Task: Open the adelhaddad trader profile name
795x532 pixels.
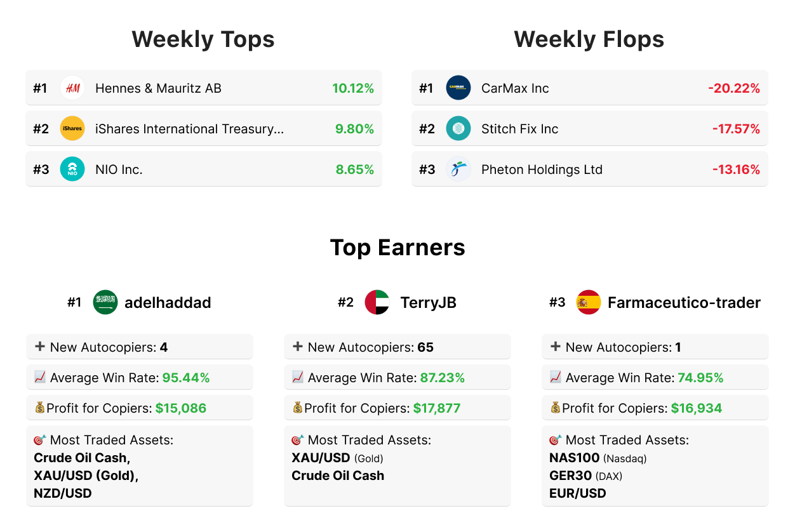Action: coord(168,303)
